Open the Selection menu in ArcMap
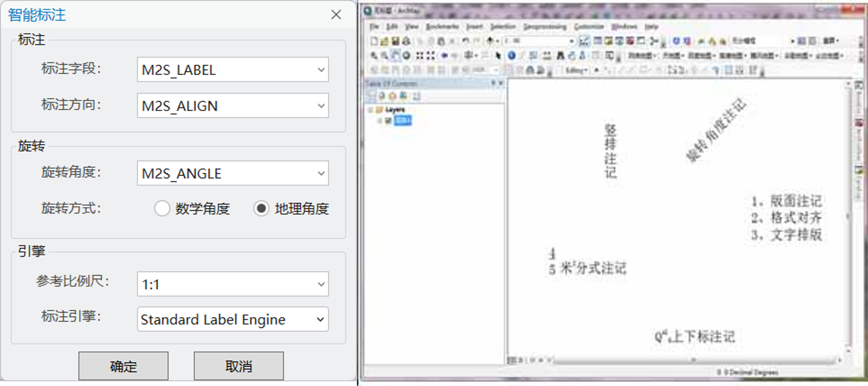The image size is (868, 386). [x=503, y=26]
